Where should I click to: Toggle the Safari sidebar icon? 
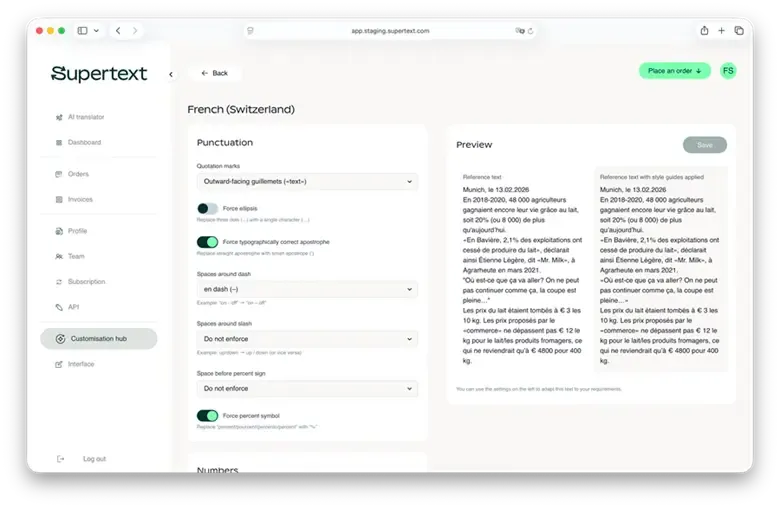83,30
